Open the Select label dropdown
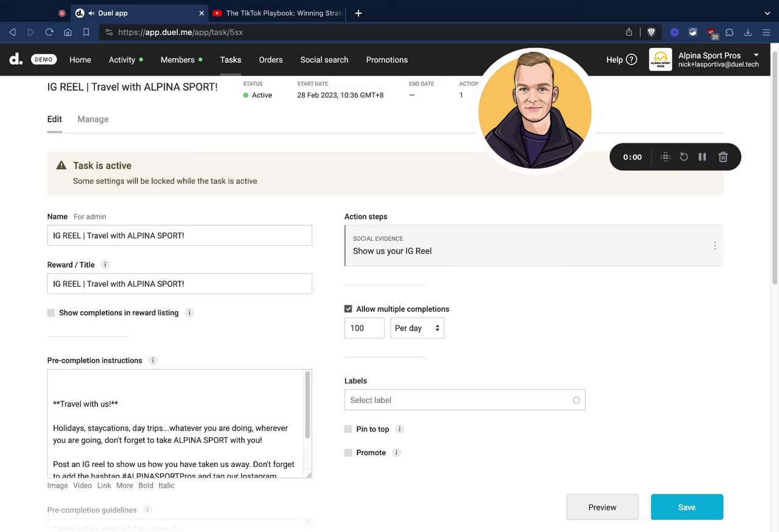The width and height of the screenshot is (779, 532). click(465, 400)
